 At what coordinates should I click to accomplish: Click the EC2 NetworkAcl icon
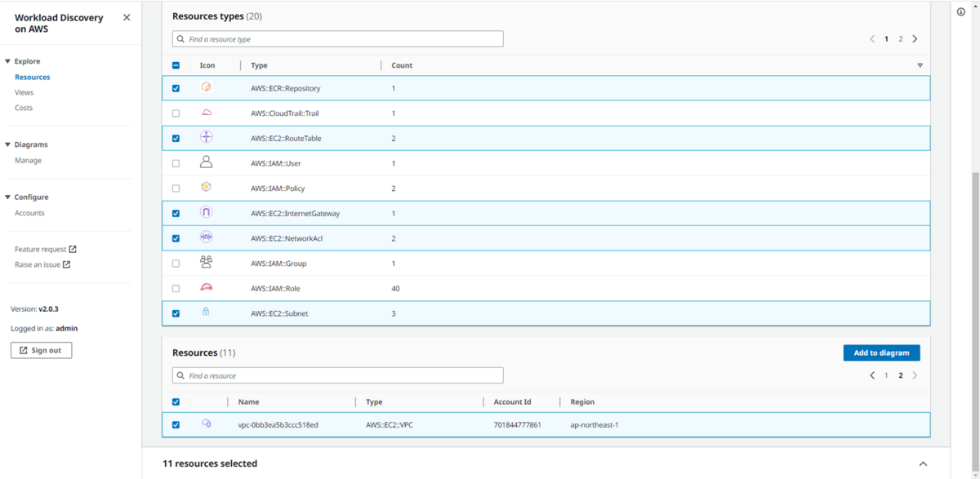(207, 237)
